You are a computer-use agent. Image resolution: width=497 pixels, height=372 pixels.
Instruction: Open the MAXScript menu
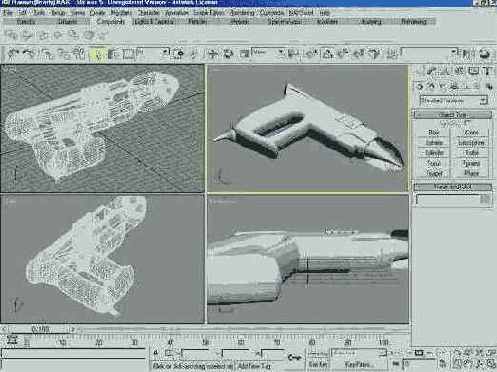pyautogui.click(x=301, y=13)
